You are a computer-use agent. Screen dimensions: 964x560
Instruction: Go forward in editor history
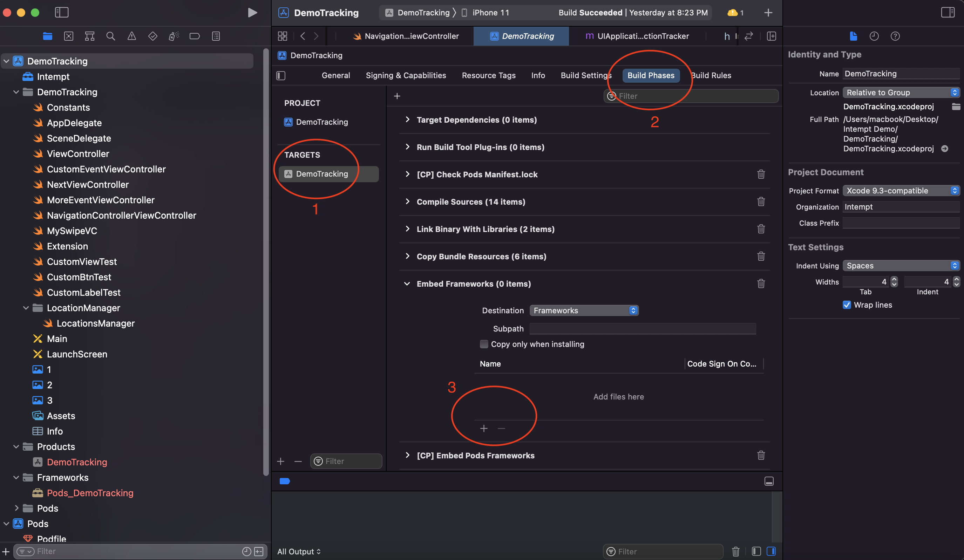(316, 36)
